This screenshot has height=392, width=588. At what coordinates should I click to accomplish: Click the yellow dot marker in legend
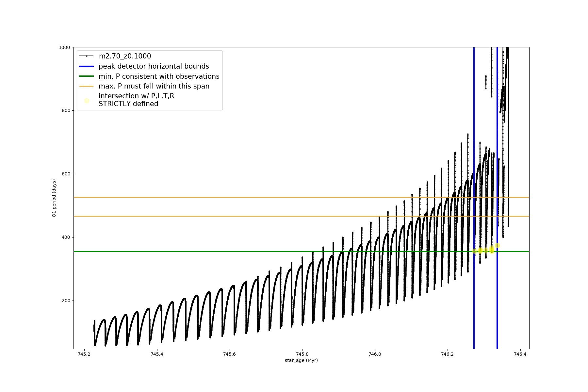(x=87, y=101)
